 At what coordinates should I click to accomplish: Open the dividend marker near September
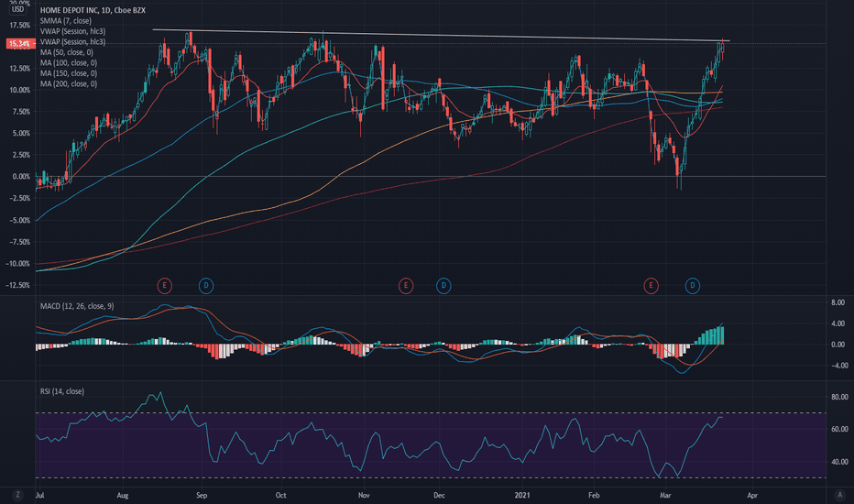[206, 286]
